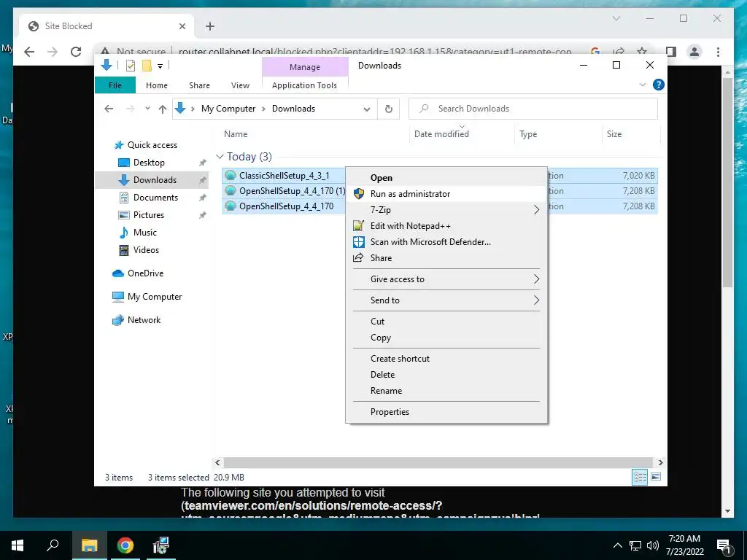Click the Explorer Back arrow
747x560 pixels.
pos(109,109)
